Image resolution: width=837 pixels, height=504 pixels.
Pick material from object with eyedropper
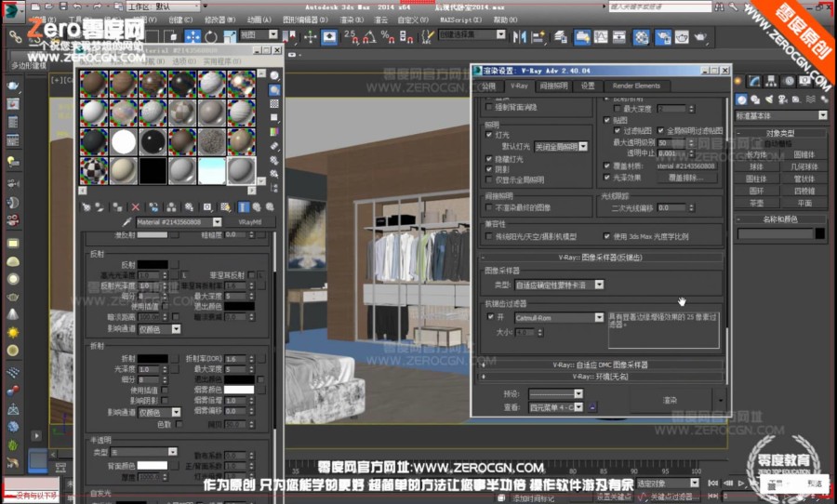tap(128, 223)
